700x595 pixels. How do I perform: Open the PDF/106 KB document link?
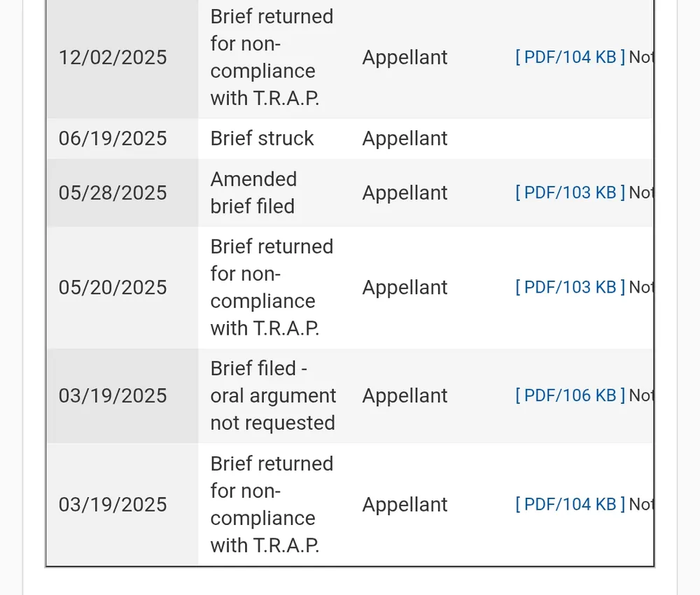[570, 395]
